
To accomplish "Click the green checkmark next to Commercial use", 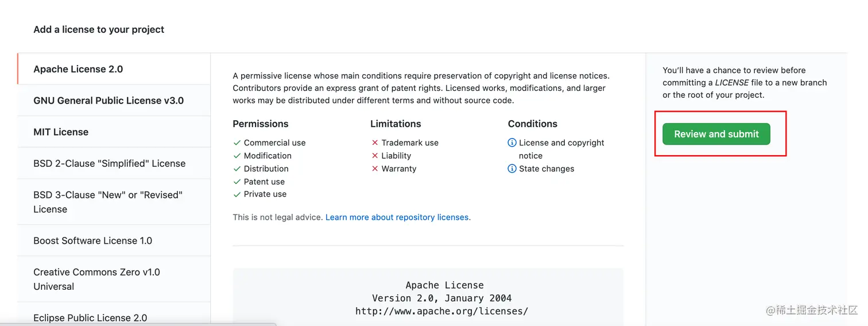I will click(x=237, y=143).
